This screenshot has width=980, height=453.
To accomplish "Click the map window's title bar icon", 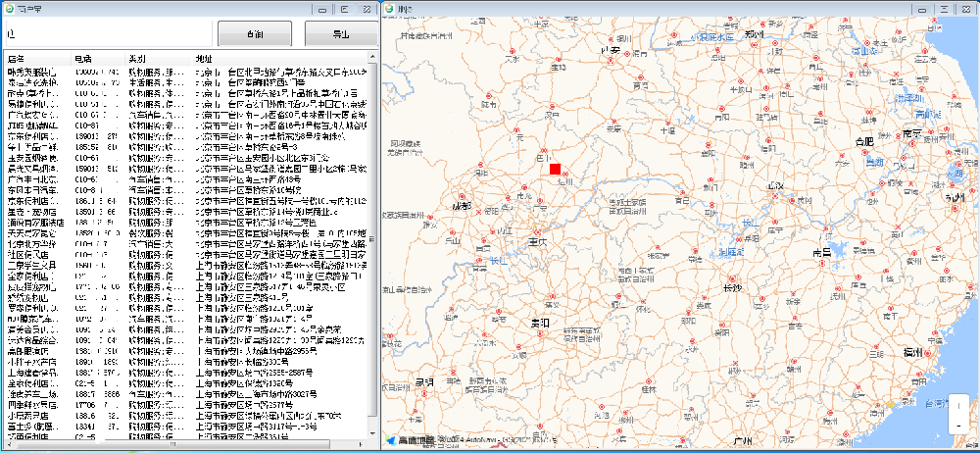I will coord(390,9).
